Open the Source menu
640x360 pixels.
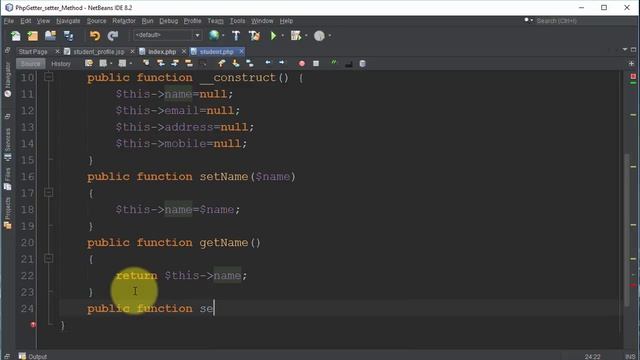click(x=96, y=21)
